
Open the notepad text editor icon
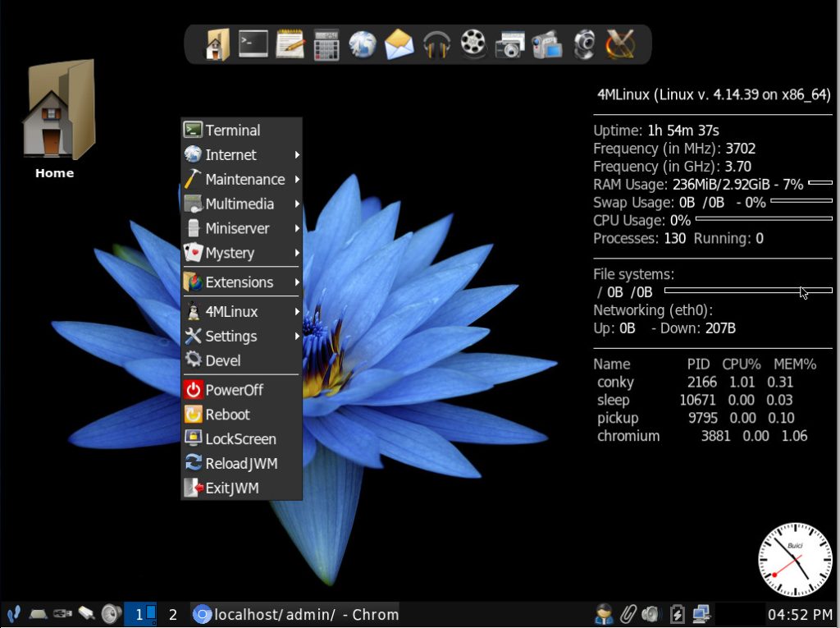point(290,44)
